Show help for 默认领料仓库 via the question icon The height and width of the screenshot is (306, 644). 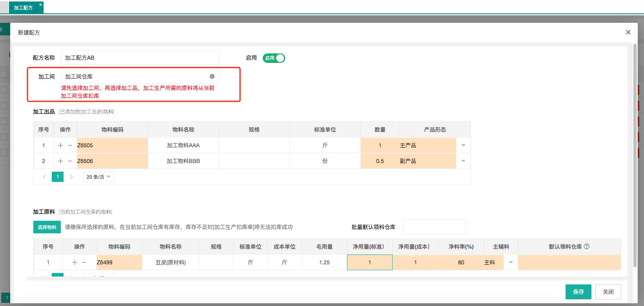[x=587, y=246]
